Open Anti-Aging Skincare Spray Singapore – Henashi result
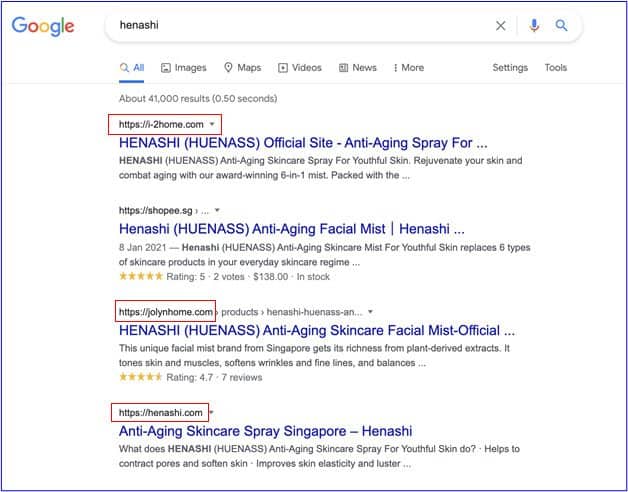The height and width of the screenshot is (492, 628). (265, 431)
